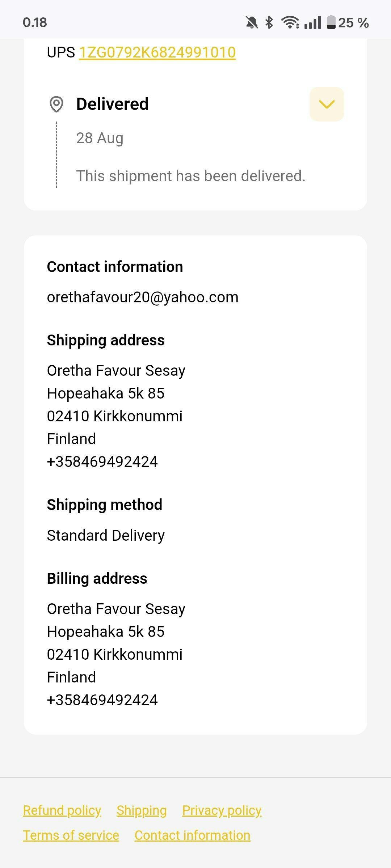Tap the shipping address phone number

102,462
